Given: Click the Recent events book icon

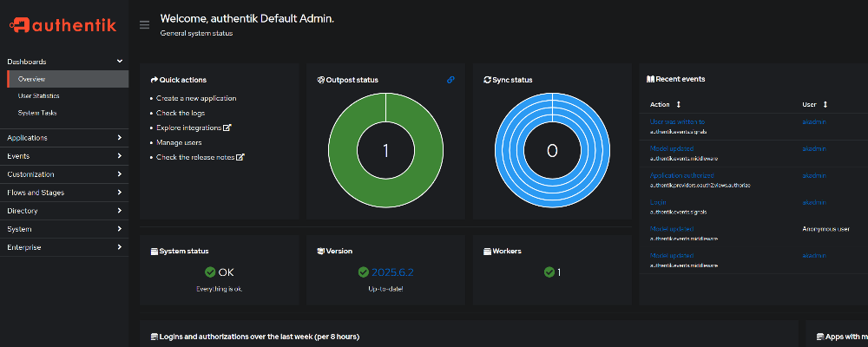Looking at the screenshot, I should click(x=650, y=79).
